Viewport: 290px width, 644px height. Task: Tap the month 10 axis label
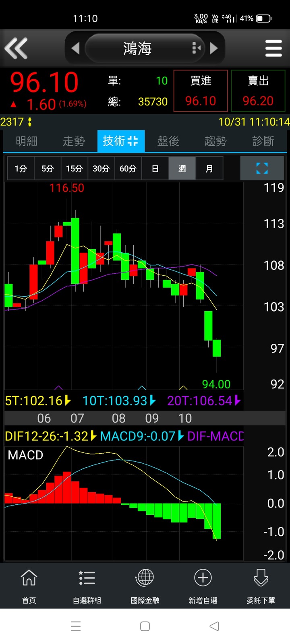click(185, 419)
